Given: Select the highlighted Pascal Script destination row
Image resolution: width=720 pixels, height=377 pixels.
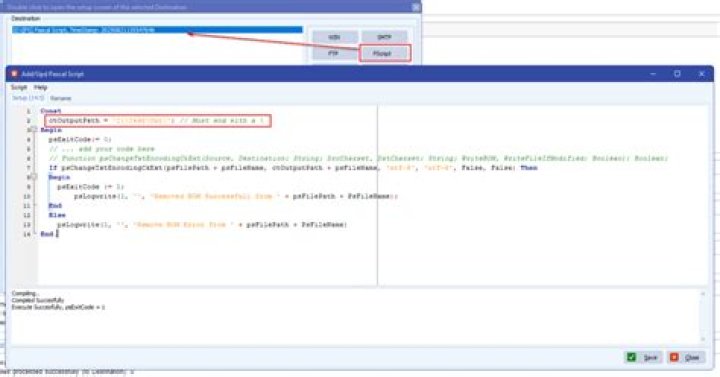Looking at the screenshot, I should (157, 30).
